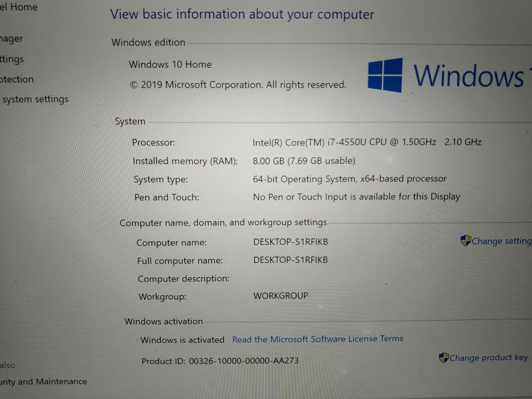Click the 'Windows edition' section header
The height and width of the screenshot is (399, 532).
[x=149, y=42]
